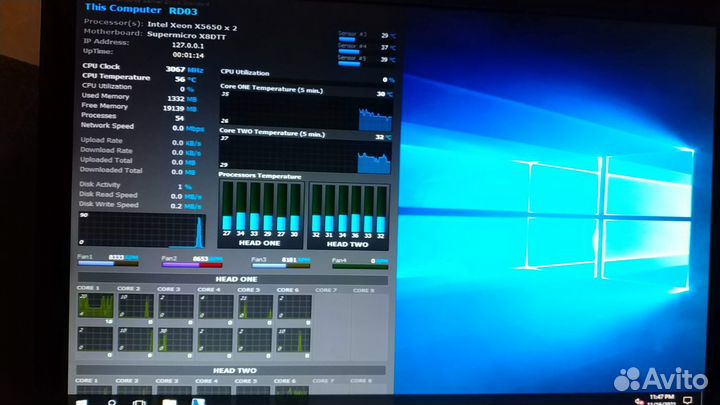Click the Free Memory value 19139 MB
Image resolution: width=720 pixels, height=405 pixels.
point(180,109)
